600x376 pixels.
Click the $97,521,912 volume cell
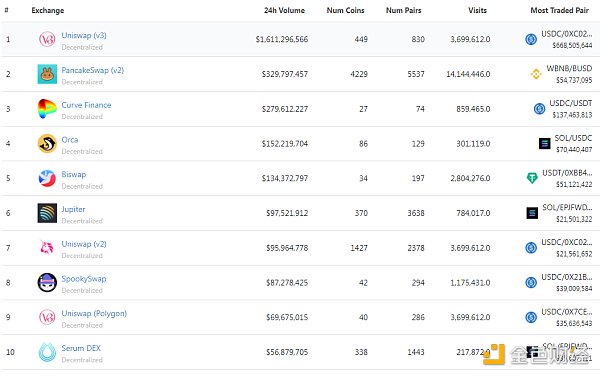(x=287, y=213)
